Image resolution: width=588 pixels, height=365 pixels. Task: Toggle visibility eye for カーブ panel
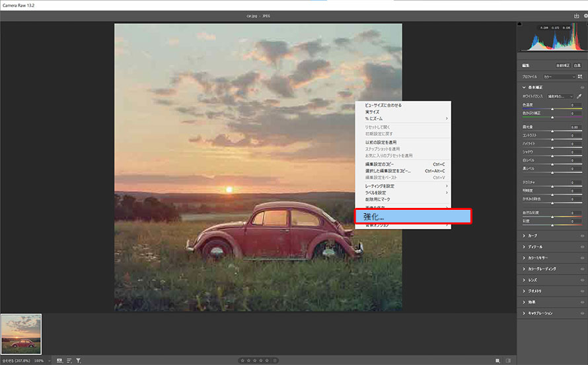coord(582,235)
